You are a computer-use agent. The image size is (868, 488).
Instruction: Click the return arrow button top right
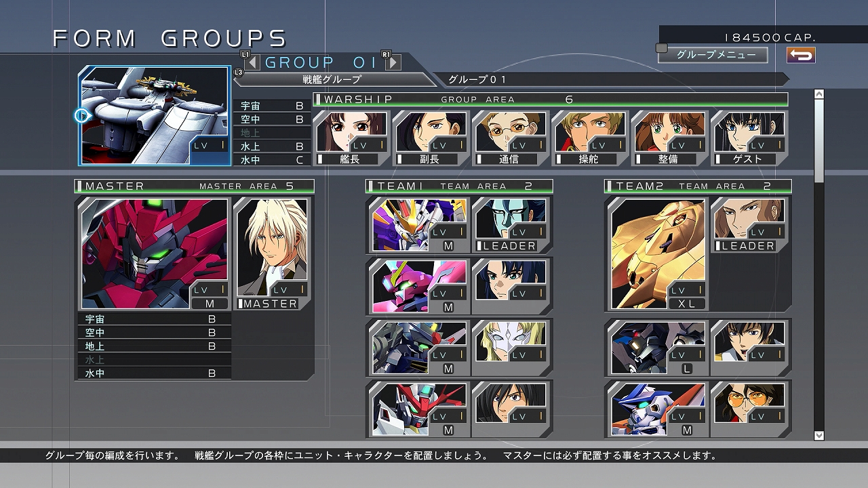coord(802,55)
